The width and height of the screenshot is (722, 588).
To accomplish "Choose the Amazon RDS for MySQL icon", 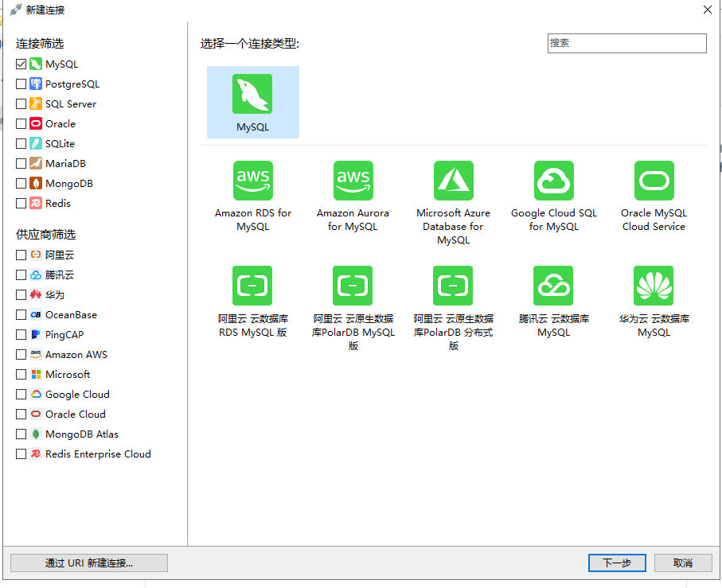I will coord(253,181).
